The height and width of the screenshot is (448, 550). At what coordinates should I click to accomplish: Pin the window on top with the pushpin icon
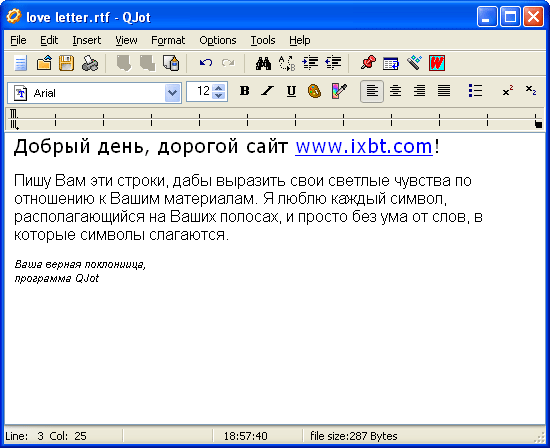pos(368,63)
